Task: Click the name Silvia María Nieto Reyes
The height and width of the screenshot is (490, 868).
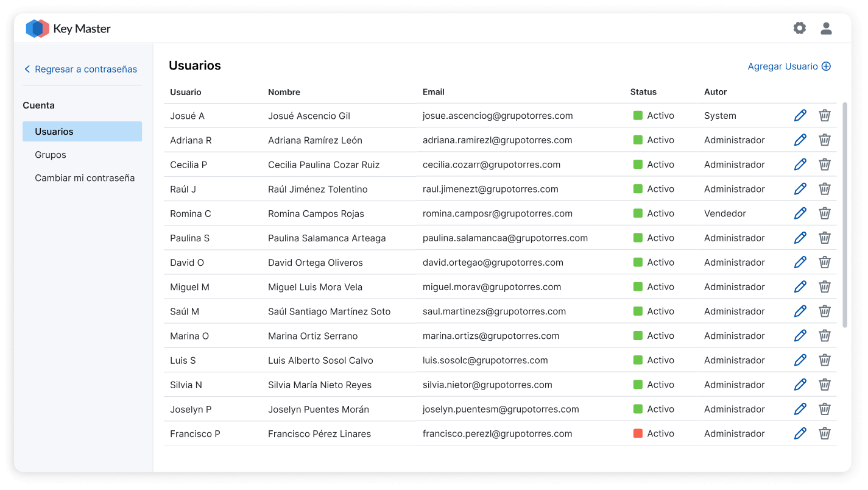Action: (x=320, y=385)
